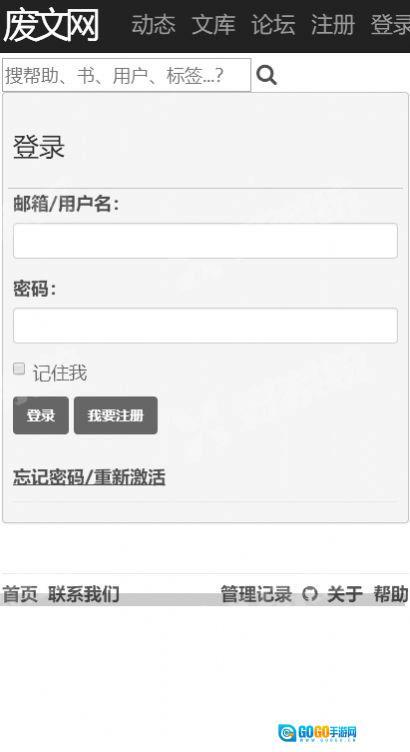Screen dimensions: 410x752
Task: Click the GOGO手游网 watermark logo
Action: (x=317, y=732)
